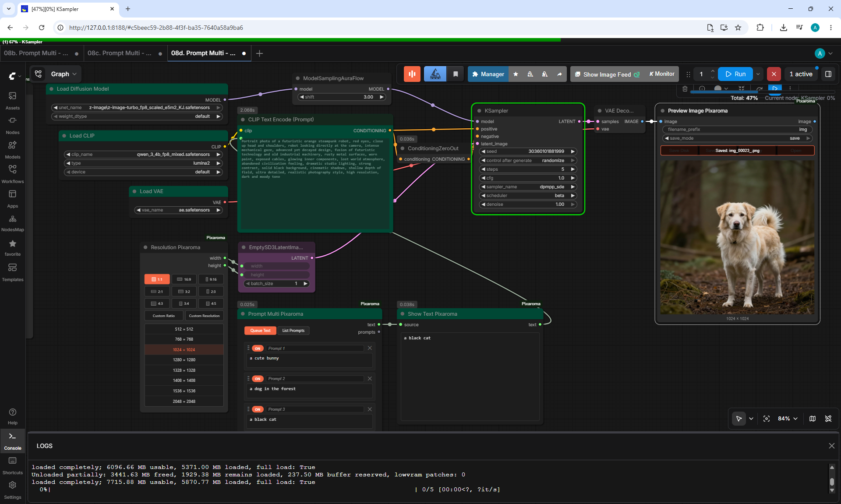Open the 84% zoom level dropdown

[788, 419]
